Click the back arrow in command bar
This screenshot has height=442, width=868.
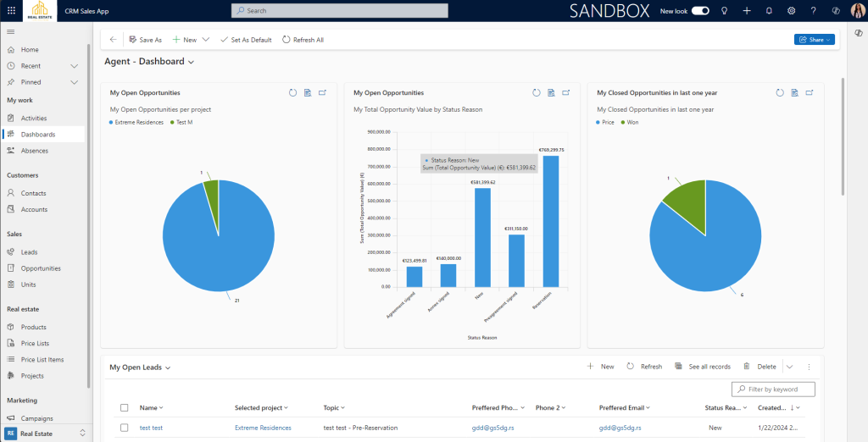114,40
